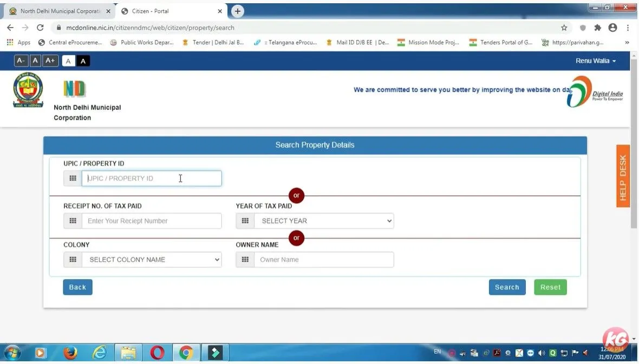Bookmark this page with the star icon
Screen dimensions: 639x364
pyautogui.click(x=564, y=28)
